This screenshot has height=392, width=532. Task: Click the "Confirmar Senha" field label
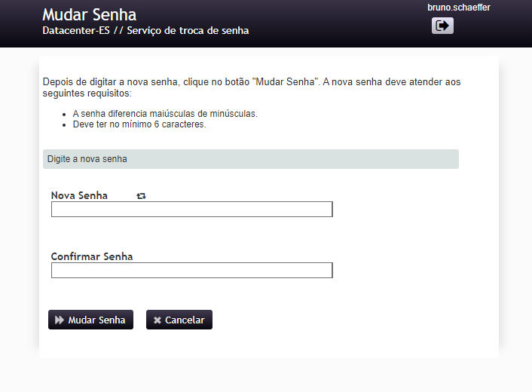[92, 256]
